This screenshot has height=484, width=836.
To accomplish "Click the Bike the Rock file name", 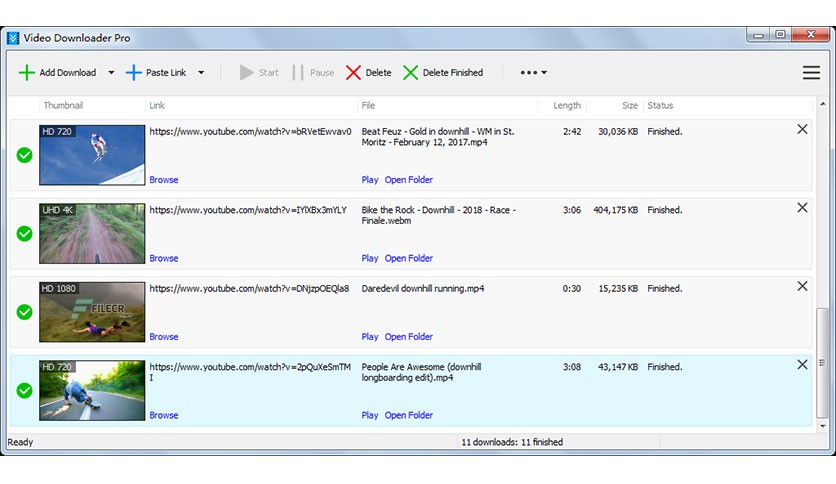I will (x=438, y=215).
